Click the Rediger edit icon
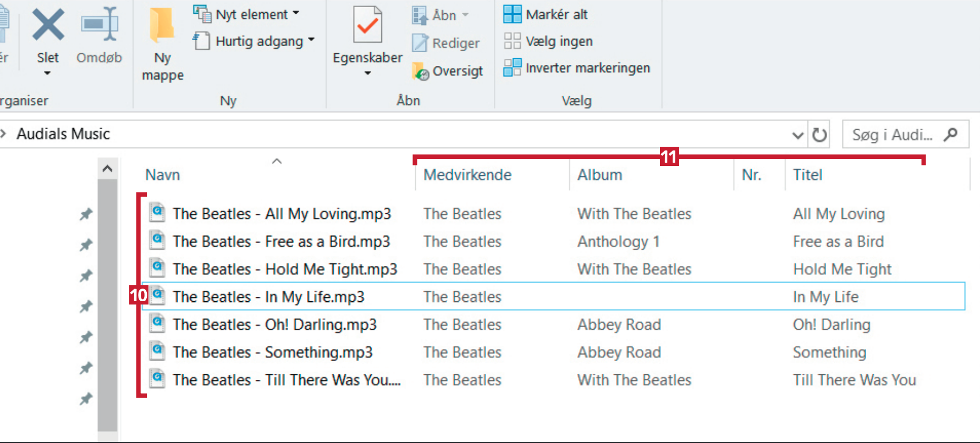 pyautogui.click(x=420, y=43)
